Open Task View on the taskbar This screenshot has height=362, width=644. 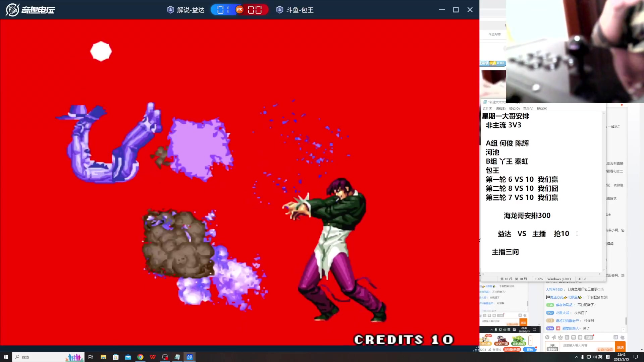click(x=90, y=357)
